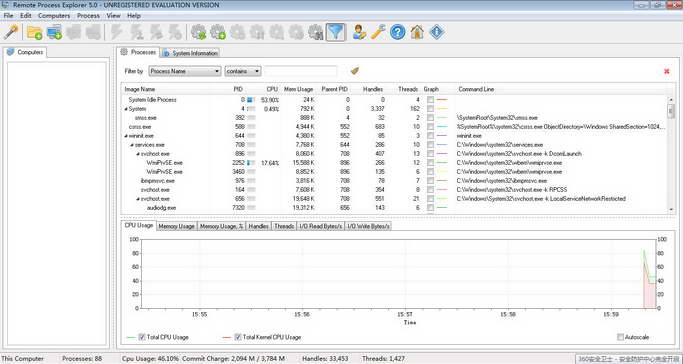The width and height of the screenshot is (683, 364).
Task: Sort by the Image Name column header
Action: pos(140,89)
